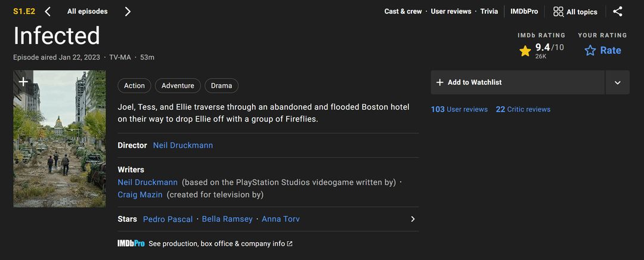The height and width of the screenshot is (260, 644).
Task: Open the Stars section label
Action: [x=128, y=219]
